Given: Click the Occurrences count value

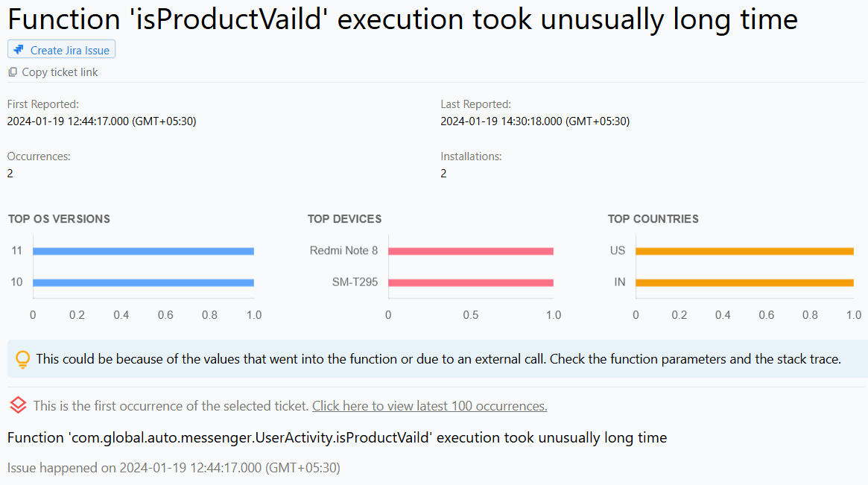Looking at the screenshot, I should pyautogui.click(x=9, y=173).
